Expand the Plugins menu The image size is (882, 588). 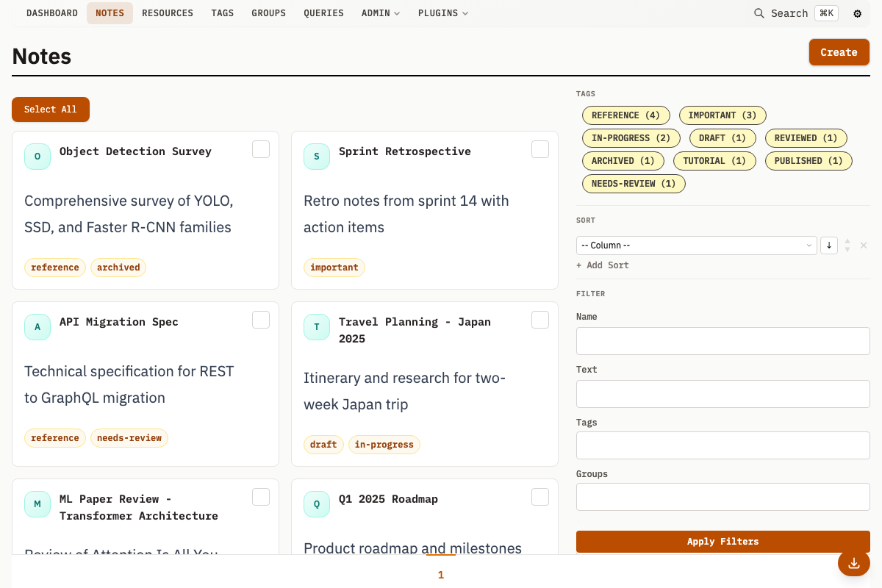click(x=442, y=13)
